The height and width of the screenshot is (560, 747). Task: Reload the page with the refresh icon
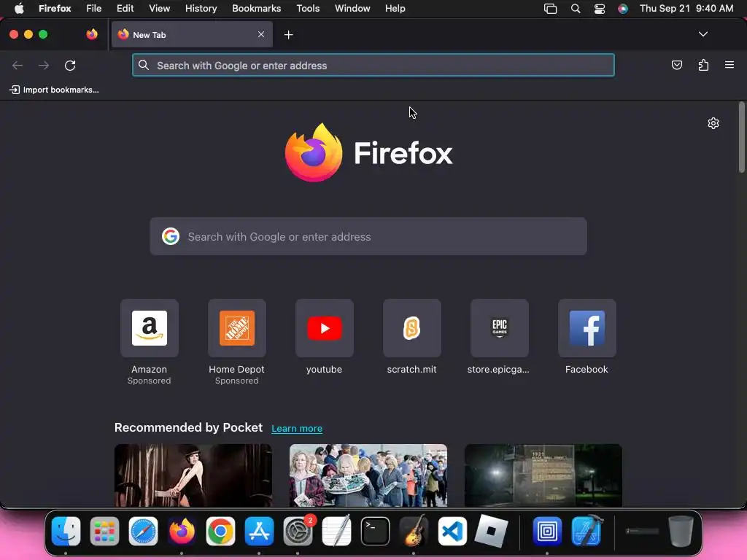pyautogui.click(x=70, y=65)
